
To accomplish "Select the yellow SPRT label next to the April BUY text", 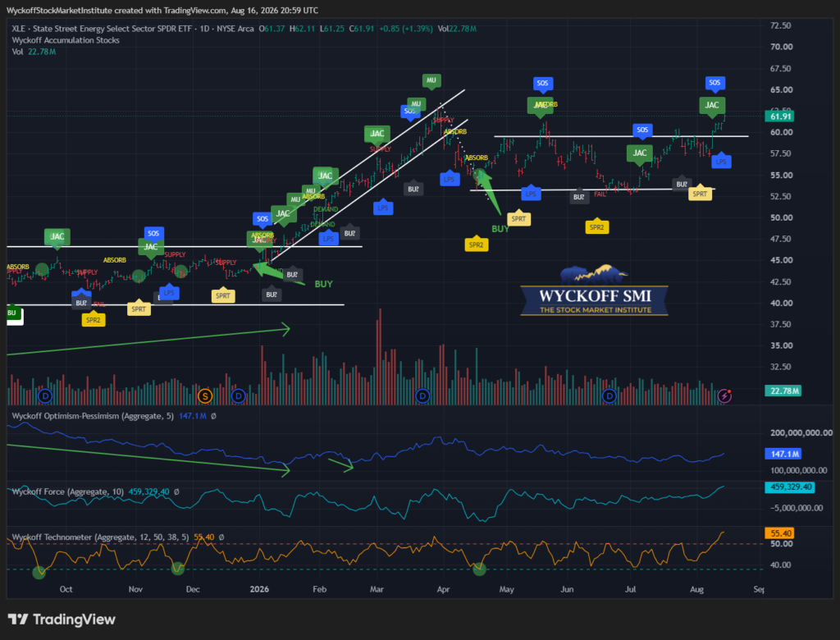I will click(x=518, y=219).
